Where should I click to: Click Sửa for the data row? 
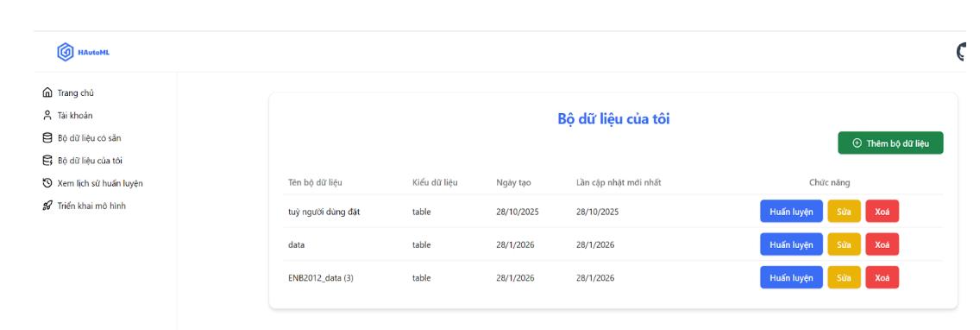[845, 244]
